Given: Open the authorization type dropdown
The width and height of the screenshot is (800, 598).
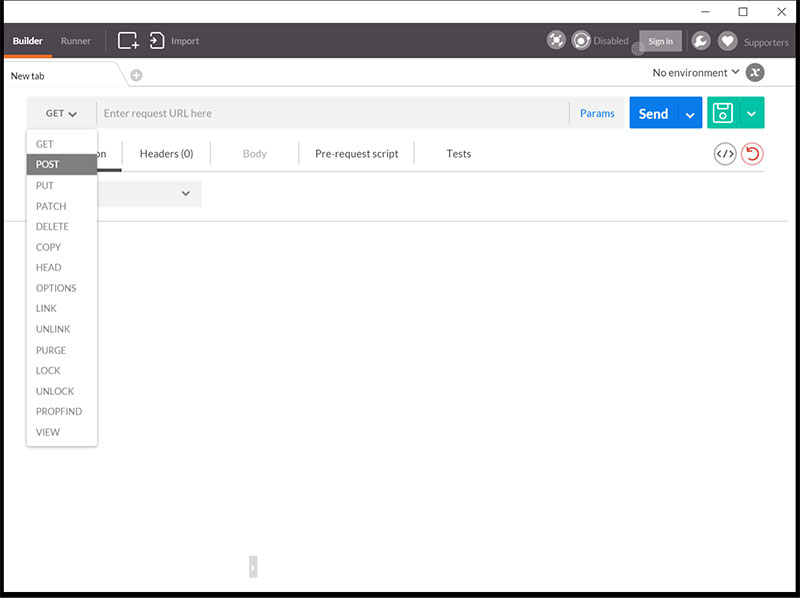Looking at the screenshot, I should [149, 193].
